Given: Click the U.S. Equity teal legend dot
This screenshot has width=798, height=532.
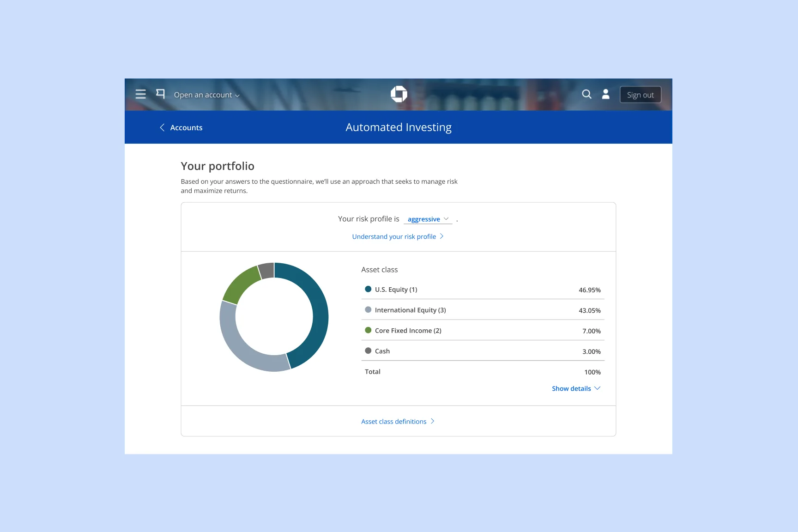Looking at the screenshot, I should (368, 289).
